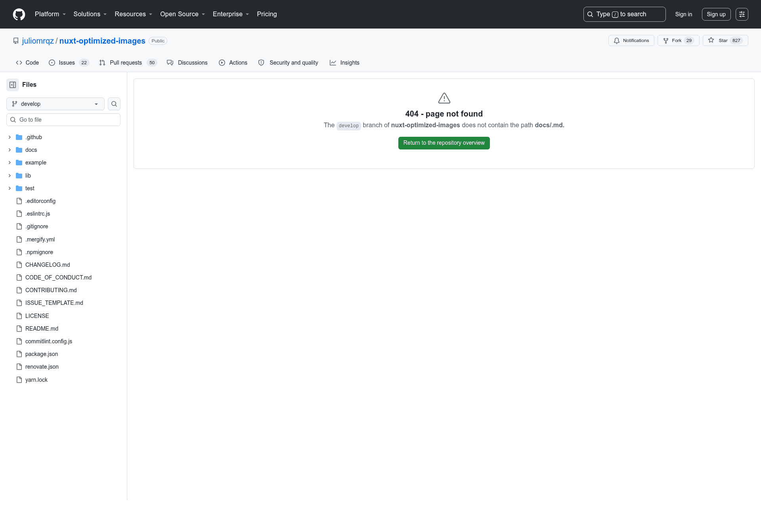Open the docs folder icon
The image size is (761, 532).
point(19,150)
